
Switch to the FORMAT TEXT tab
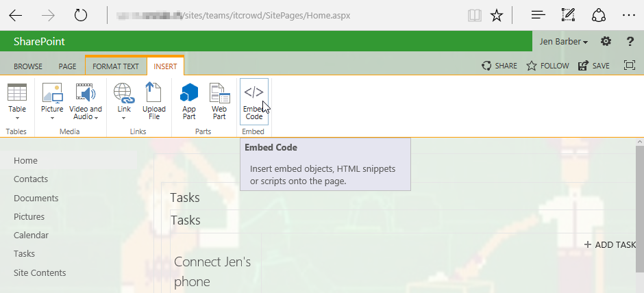(116, 66)
